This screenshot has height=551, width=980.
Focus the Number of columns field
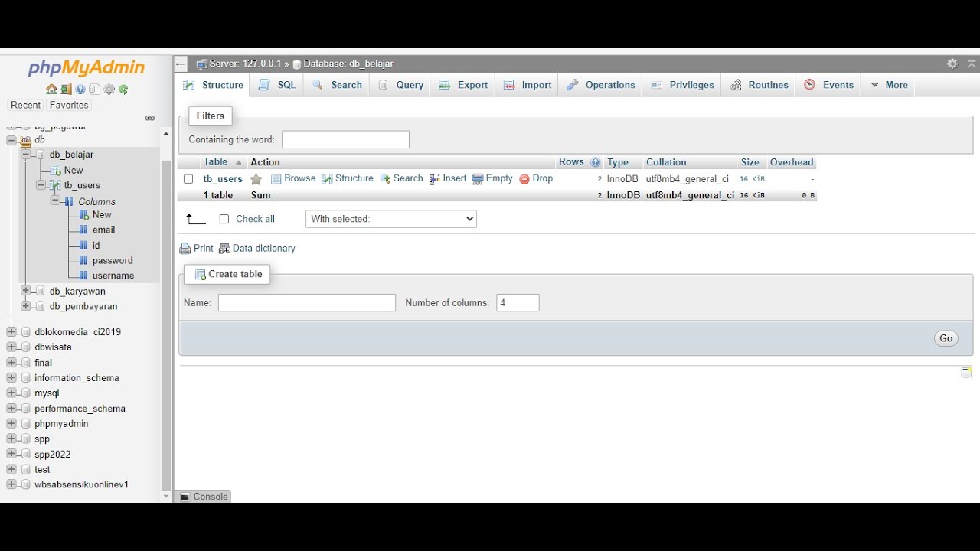point(518,303)
